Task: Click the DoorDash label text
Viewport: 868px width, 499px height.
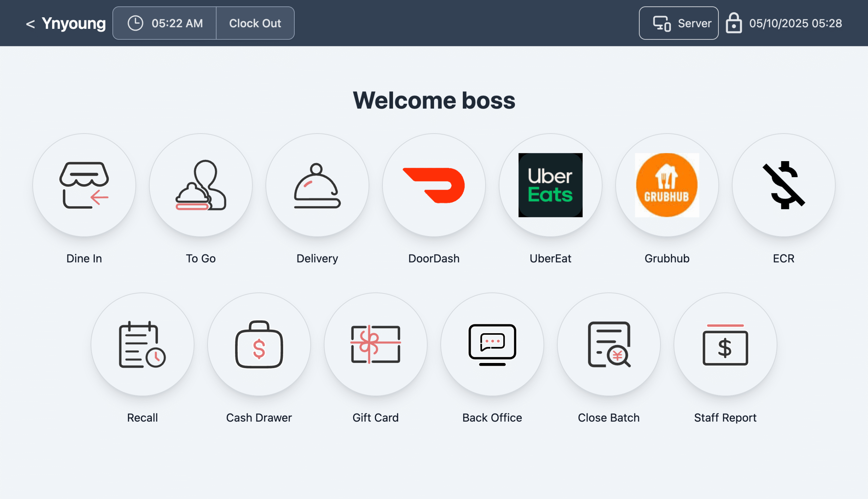Action: [x=434, y=258]
